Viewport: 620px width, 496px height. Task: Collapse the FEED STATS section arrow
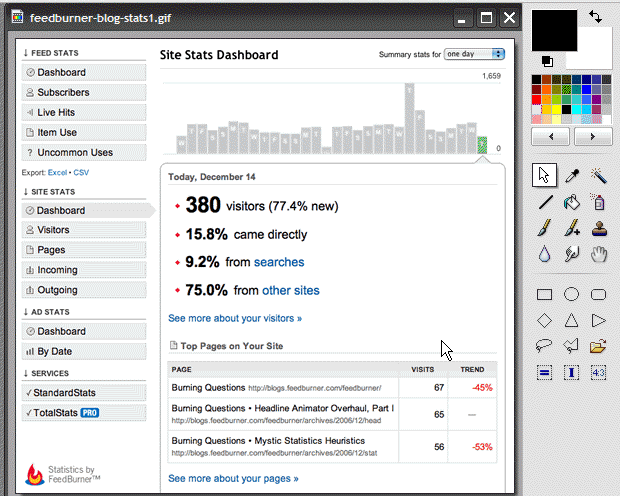tap(26, 53)
